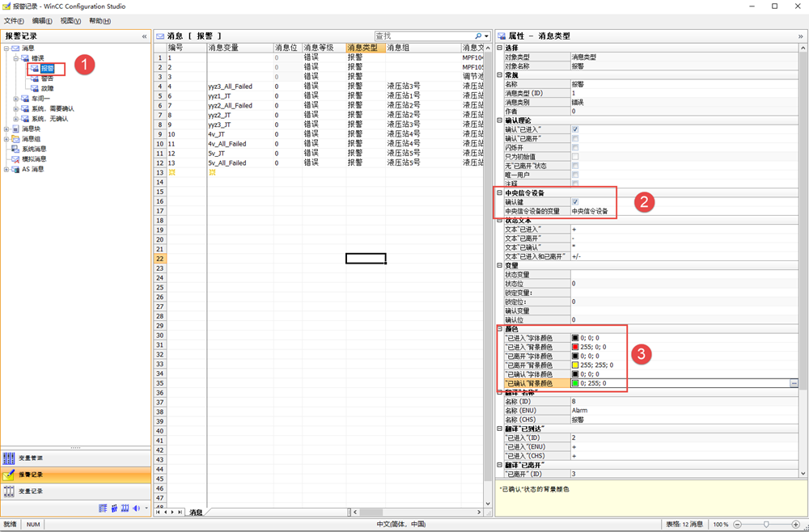Open the 文件(F) menu
The image size is (809, 532).
coord(15,21)
